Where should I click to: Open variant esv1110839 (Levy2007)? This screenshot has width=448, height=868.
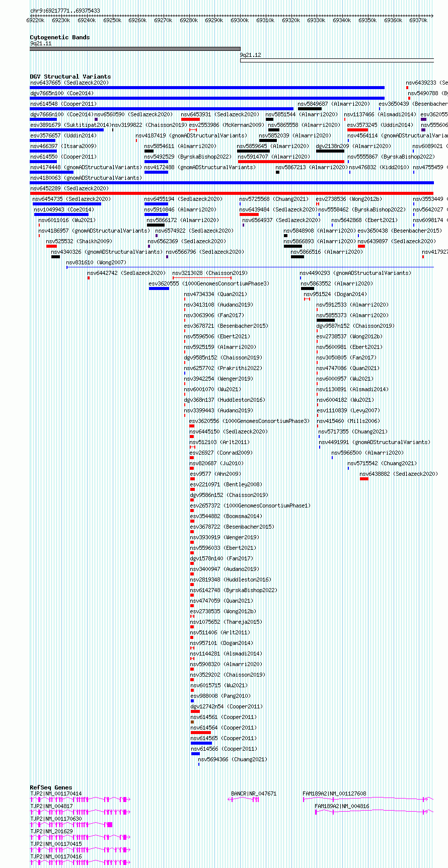[x=348, y=410]
